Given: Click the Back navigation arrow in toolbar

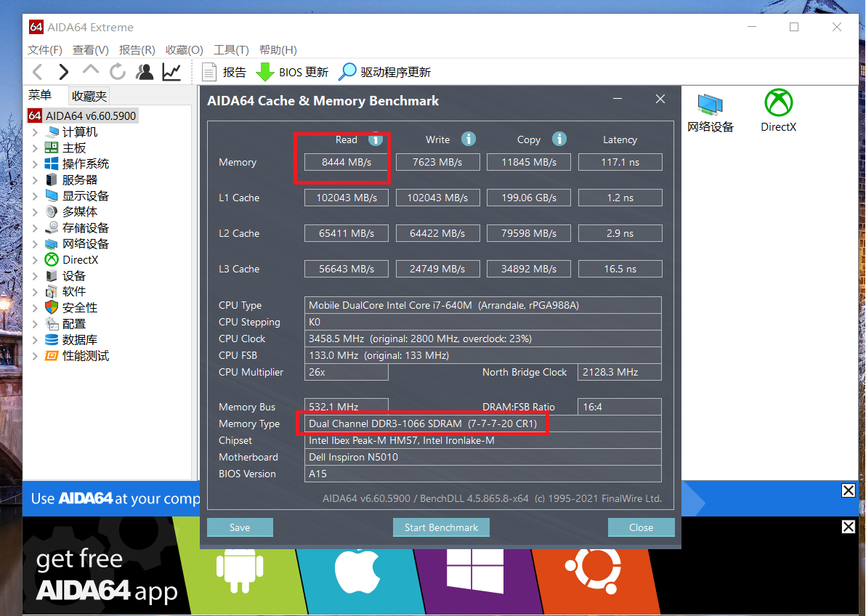Looking at the screenshot, I should [38, 71].
